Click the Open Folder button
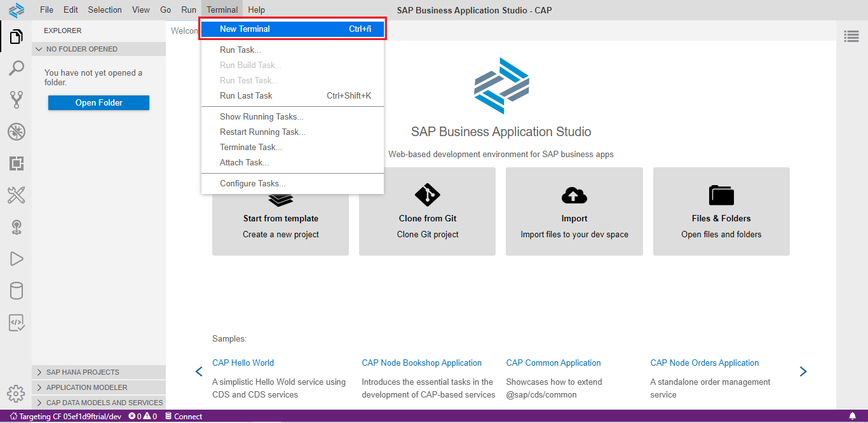The width and height of the screenshot is (868, 423). pyautogui.click(x=98, y=103)
